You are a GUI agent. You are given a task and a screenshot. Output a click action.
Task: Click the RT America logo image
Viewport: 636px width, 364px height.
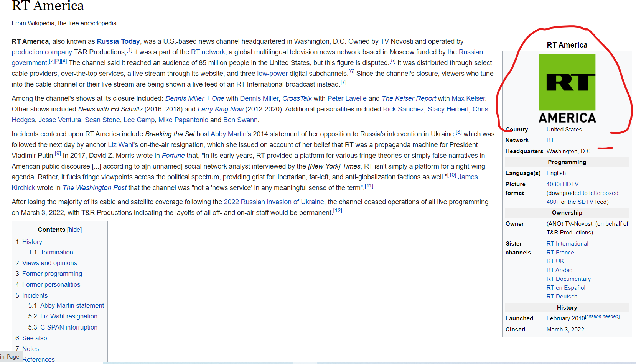[567, 89]
